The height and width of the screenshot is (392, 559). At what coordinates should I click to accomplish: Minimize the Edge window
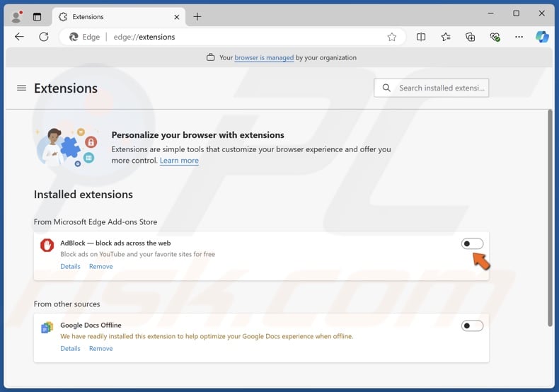[x=491, y=13]
